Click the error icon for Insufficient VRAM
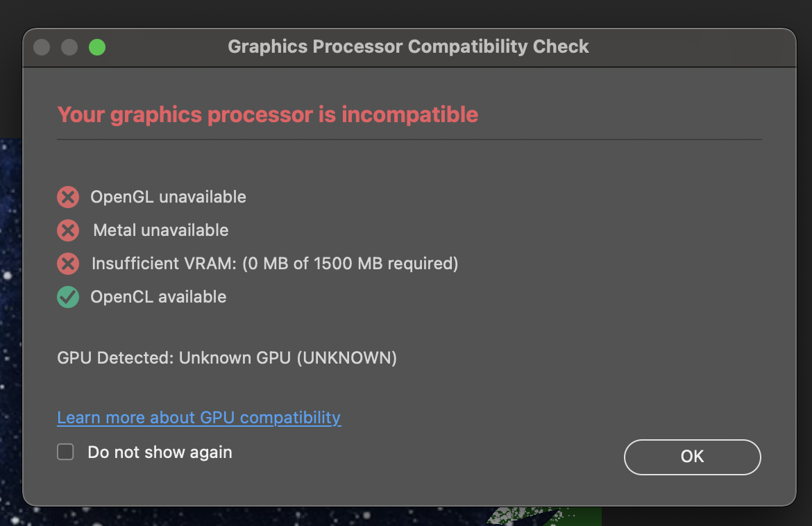This screenshot has width=812, height=526. (x=68, y=264)
